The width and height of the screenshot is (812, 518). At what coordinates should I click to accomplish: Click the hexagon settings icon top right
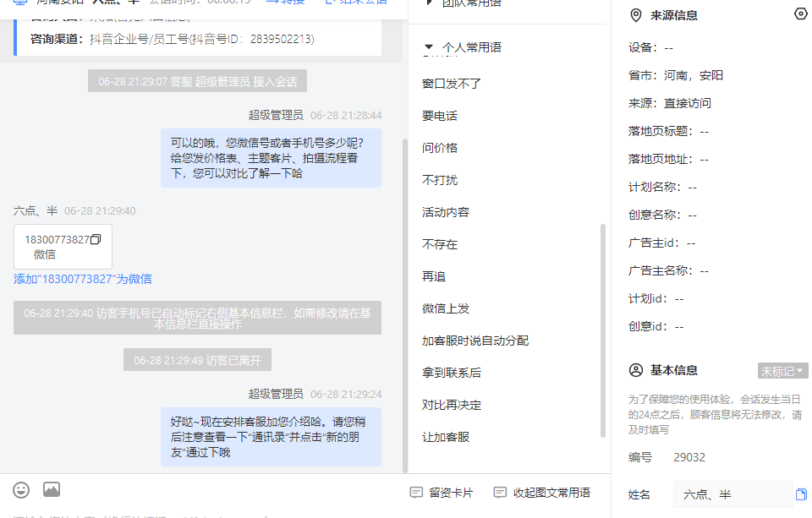tap(801, 14)
